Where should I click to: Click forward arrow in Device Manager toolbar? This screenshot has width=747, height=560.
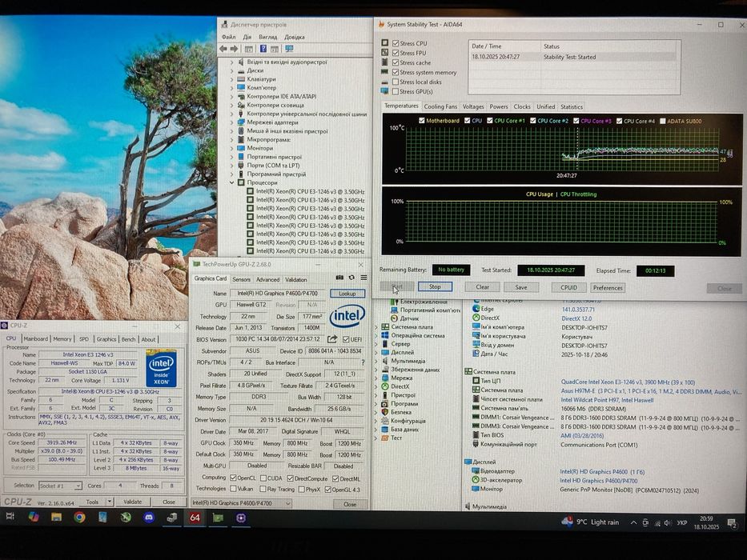click(x=234, y=49)
